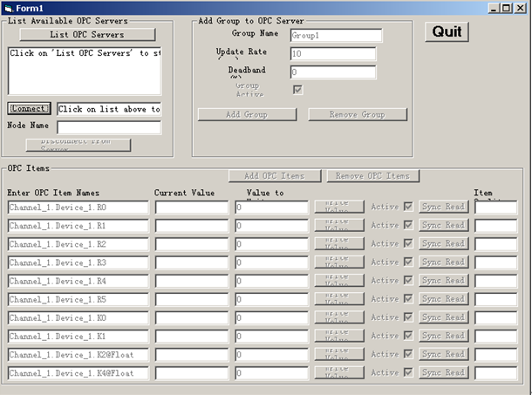Click the Add OPC Items button
Screen dimensions: 532x395
(x=275, y=176)
